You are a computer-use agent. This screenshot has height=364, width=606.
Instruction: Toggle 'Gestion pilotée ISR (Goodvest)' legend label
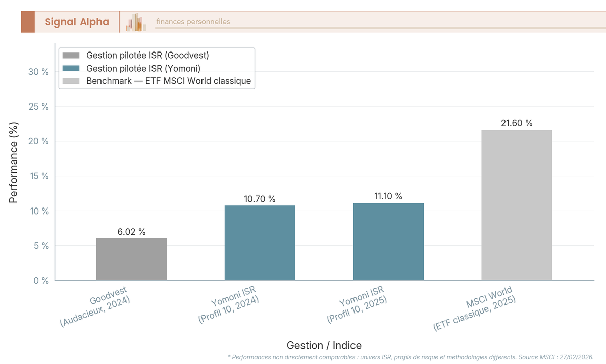pyautogui.click(x=147, y=55)
